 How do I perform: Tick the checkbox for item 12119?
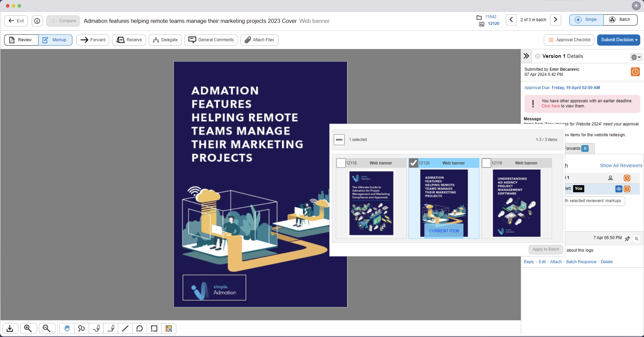[x=486, y=163]
